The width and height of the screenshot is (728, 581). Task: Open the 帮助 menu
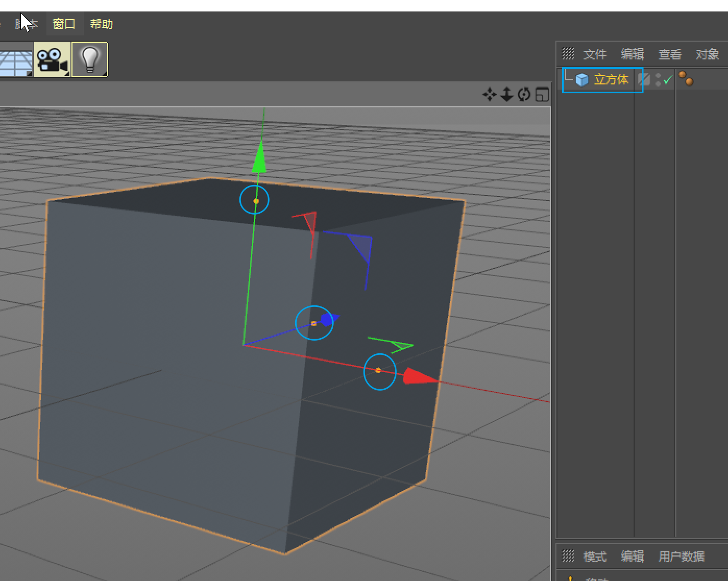click(x=101, y=24)
